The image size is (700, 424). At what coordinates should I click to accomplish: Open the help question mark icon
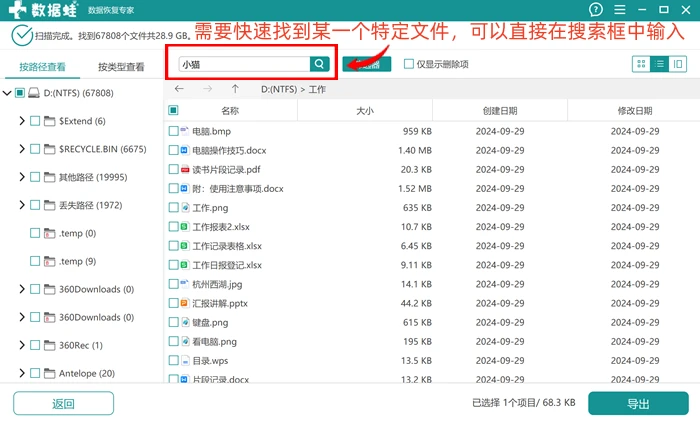tap(596, 9)
